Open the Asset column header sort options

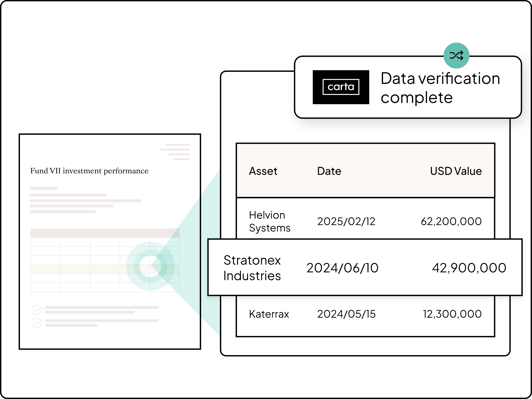click(263, 171)
